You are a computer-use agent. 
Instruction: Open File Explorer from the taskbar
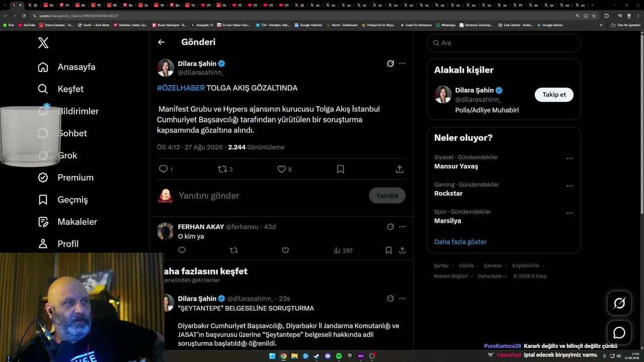click(x=294, y=356)
